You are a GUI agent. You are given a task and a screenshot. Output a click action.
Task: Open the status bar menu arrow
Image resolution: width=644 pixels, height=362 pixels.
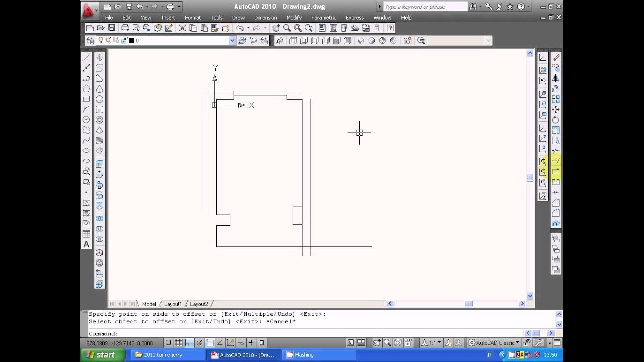(x=549, y=343)
